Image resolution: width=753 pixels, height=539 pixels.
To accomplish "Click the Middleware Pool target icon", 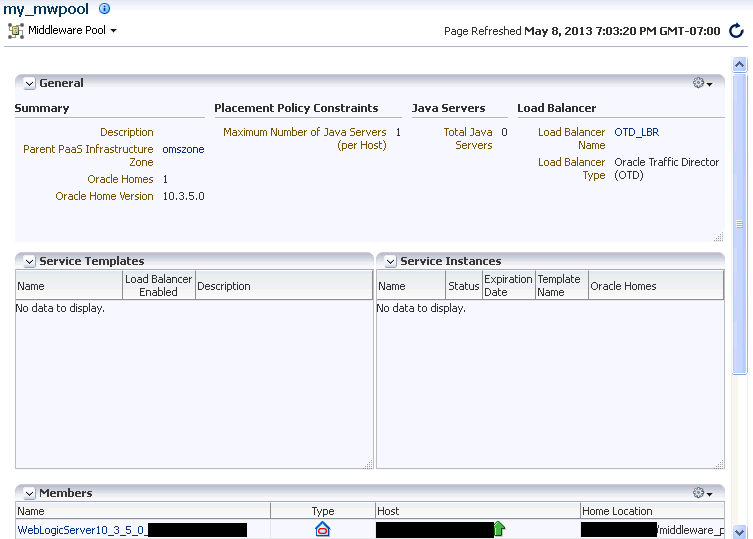I will (x=15, y=31).
